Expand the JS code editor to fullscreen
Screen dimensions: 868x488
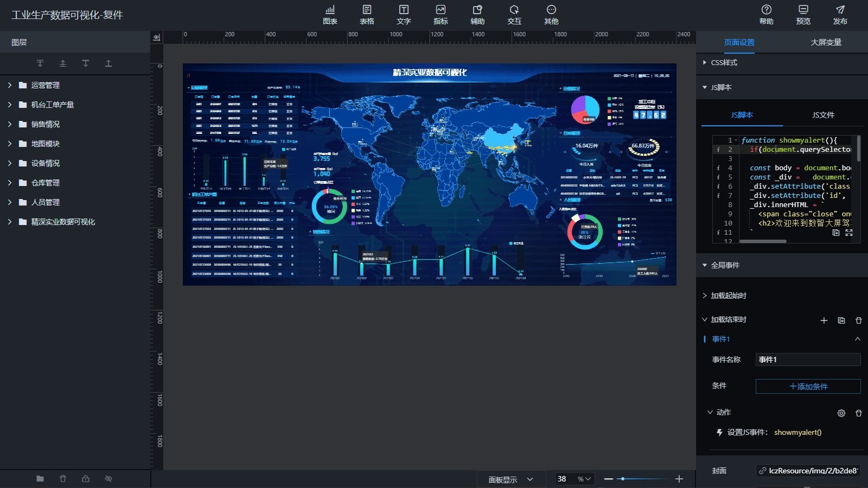click(x=849, y=233)
